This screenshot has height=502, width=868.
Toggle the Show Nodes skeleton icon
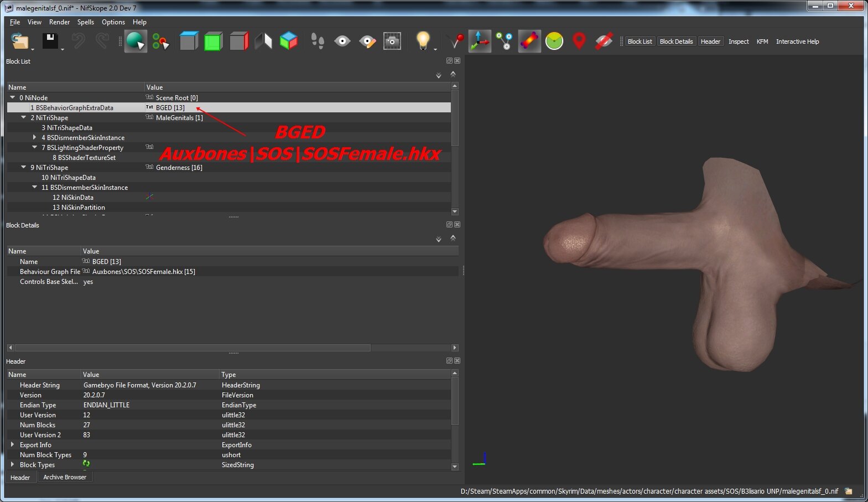(x=504, y=42)
